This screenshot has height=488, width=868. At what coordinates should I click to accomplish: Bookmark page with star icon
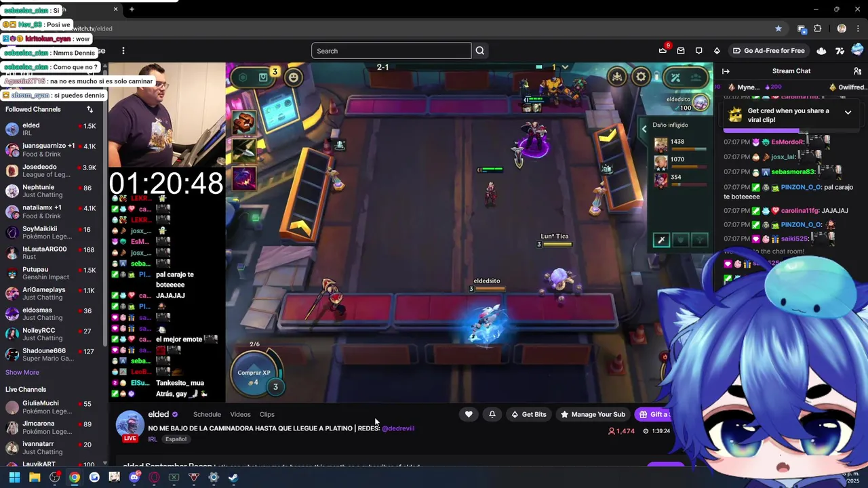778,28
